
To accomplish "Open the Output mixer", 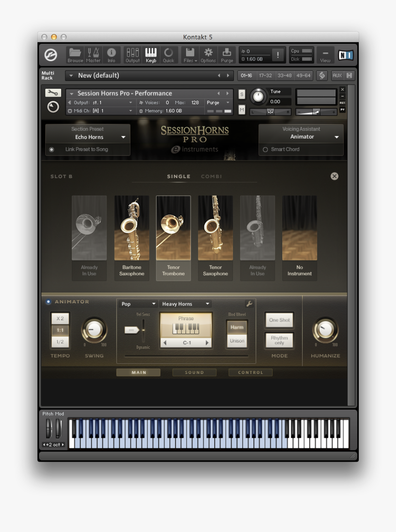I will 132,55.
